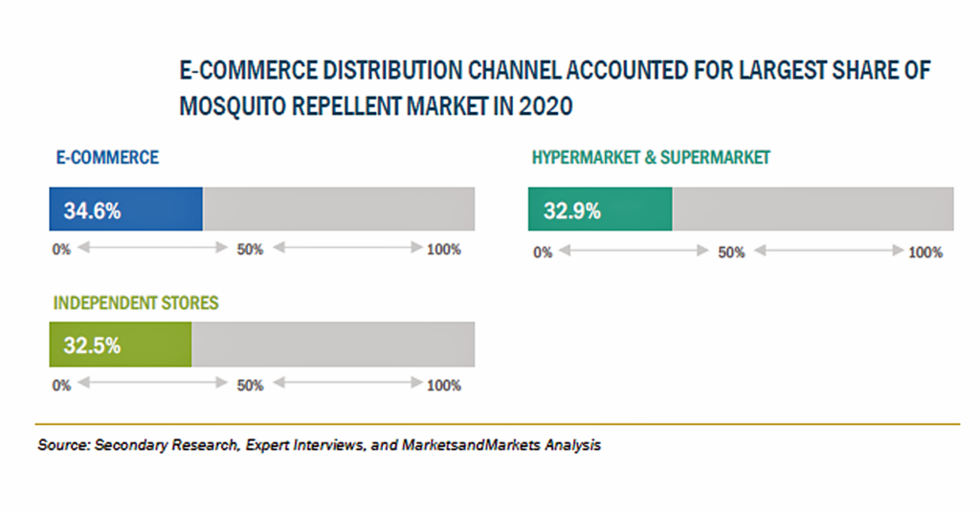Click grey remainder of Hypermarket & Supermarket bar
This screenshot has height=513, width=980.
click(x=813, y=210)
